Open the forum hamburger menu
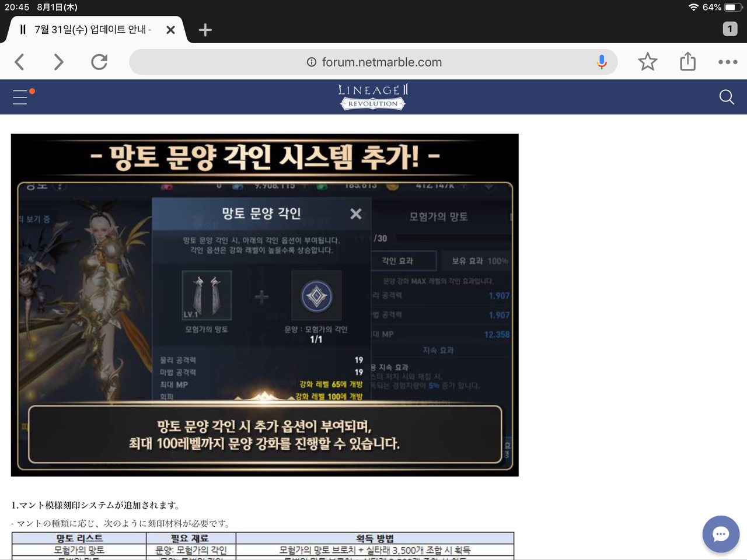 point(20,97)
